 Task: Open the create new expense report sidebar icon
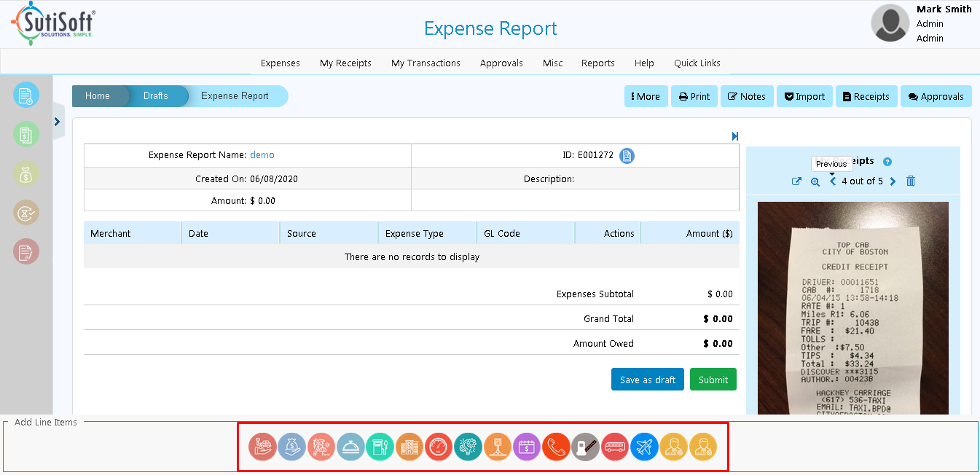26,95
